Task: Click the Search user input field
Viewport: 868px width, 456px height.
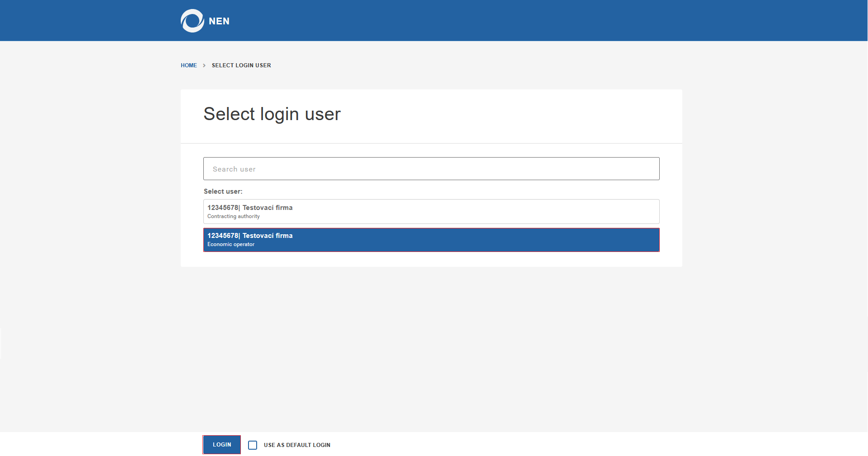Action: [431, 168]
